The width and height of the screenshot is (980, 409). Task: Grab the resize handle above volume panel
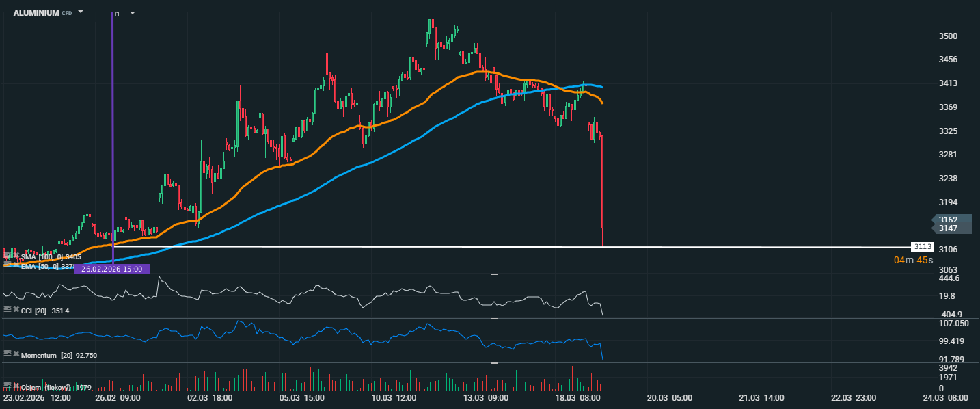[x=493, y=363]
